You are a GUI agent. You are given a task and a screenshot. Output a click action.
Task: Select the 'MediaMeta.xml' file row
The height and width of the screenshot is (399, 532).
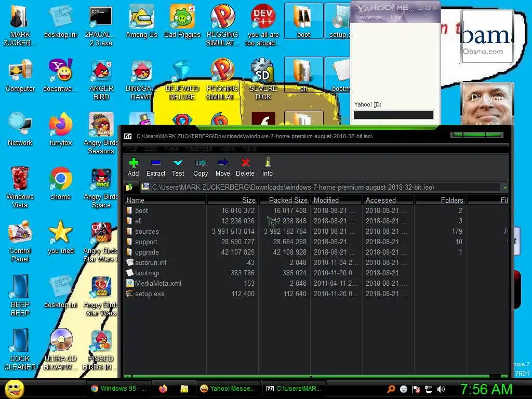[x=316, y=283]
